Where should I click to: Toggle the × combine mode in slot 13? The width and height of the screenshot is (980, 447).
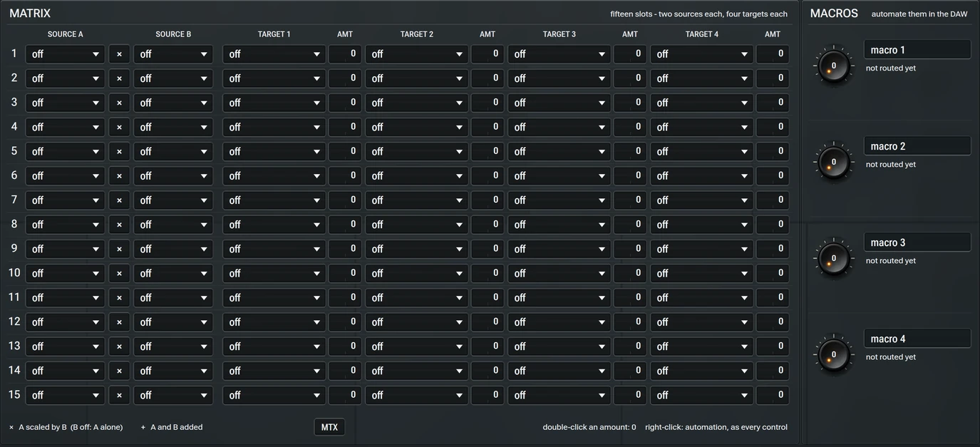[119, 346]
